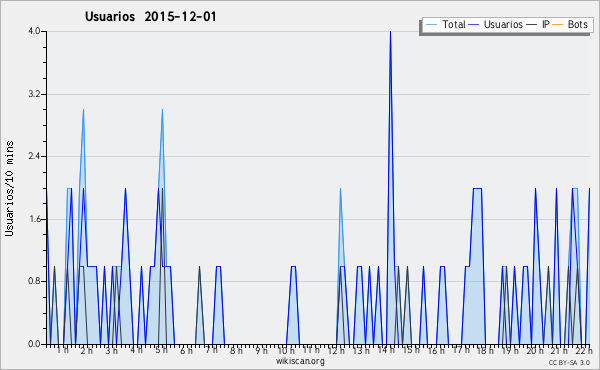Screen dimensions: 600x370
Task: Click the '2 h' x-axis label
Action: [86, 350]
